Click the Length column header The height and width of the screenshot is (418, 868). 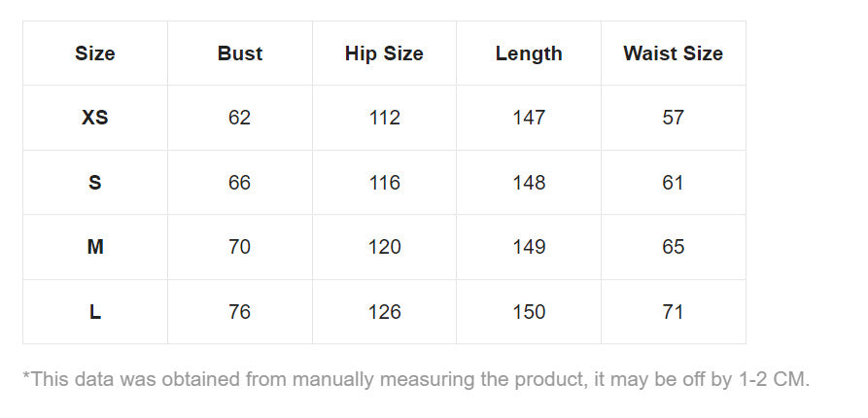coord(529,53)
